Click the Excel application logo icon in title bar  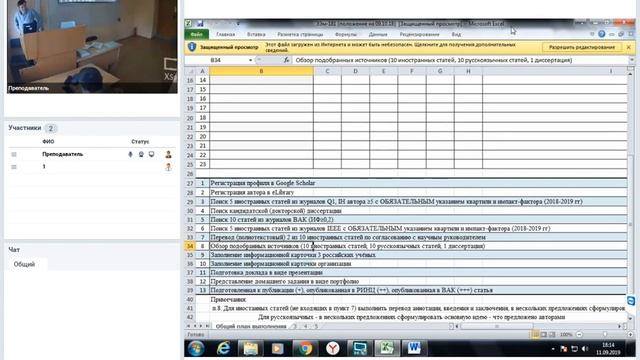pos(189,24)
